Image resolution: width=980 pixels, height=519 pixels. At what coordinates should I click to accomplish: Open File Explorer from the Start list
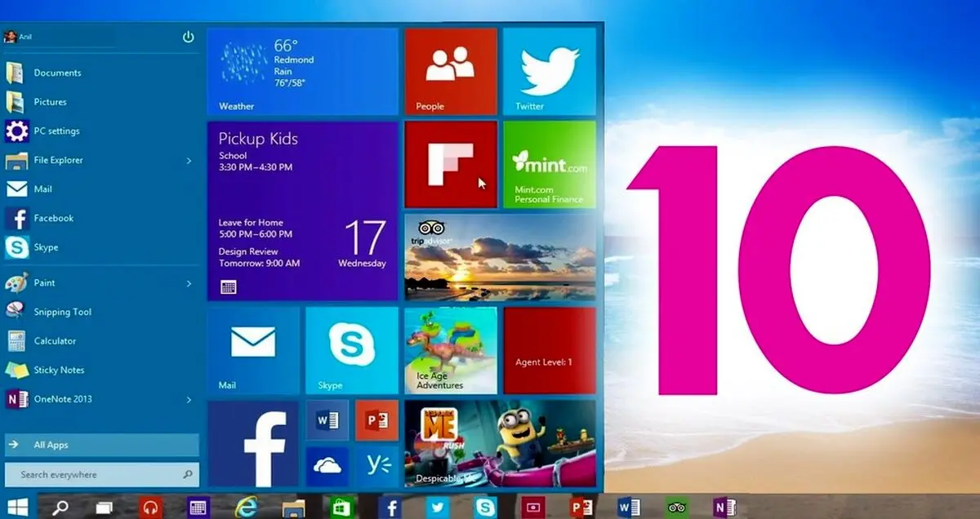(x=101, y=160)
